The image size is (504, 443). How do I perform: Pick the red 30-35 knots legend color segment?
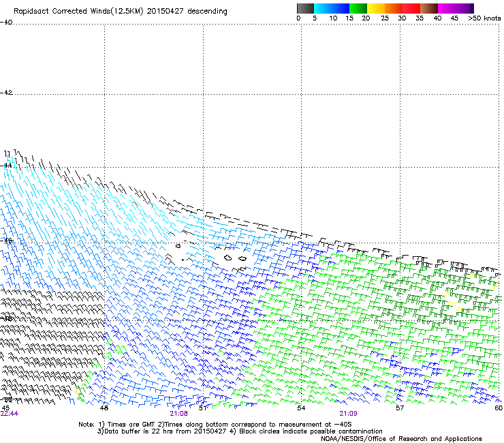click(x=411, y=8)
